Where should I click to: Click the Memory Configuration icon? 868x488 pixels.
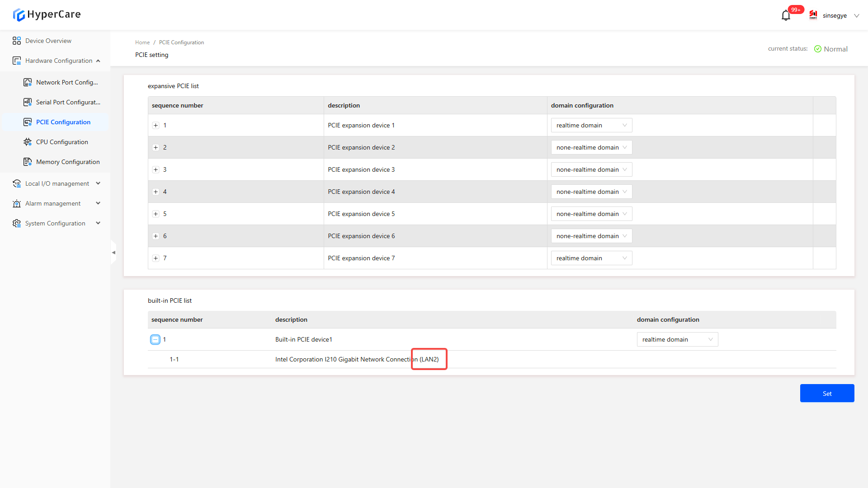(28, 162)
